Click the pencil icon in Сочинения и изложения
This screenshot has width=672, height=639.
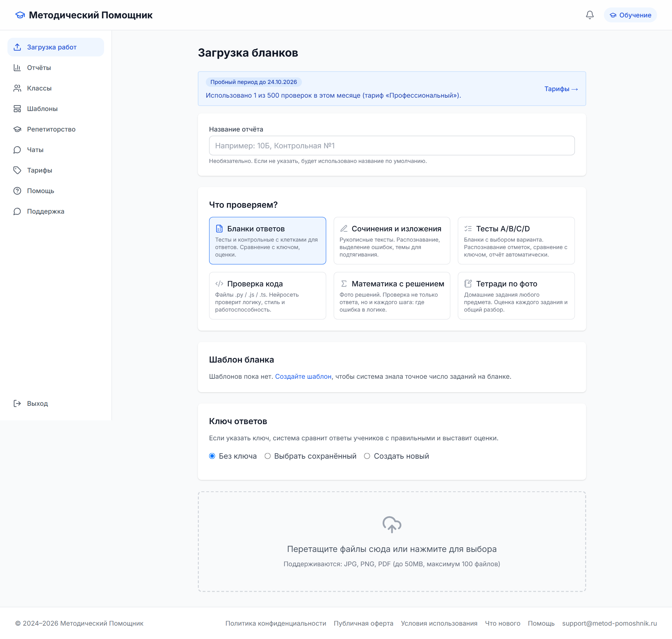tap(344, 229)
